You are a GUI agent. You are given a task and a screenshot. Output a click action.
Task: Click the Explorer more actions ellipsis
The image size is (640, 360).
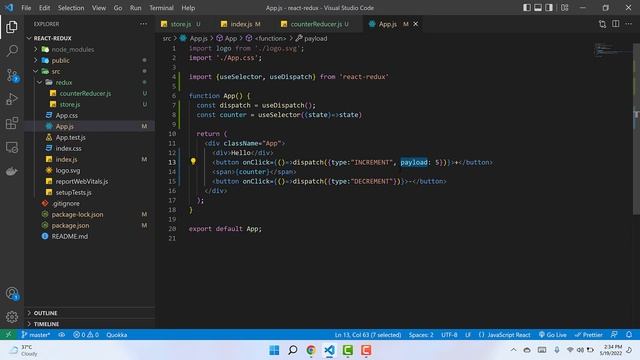[143, 24]
